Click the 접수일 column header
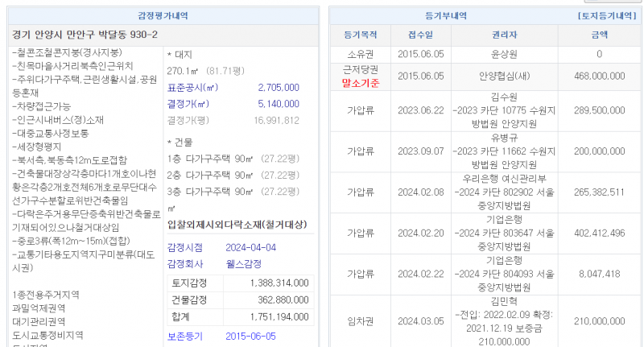The height and width of the screenshot is (347, 644). 419,35
